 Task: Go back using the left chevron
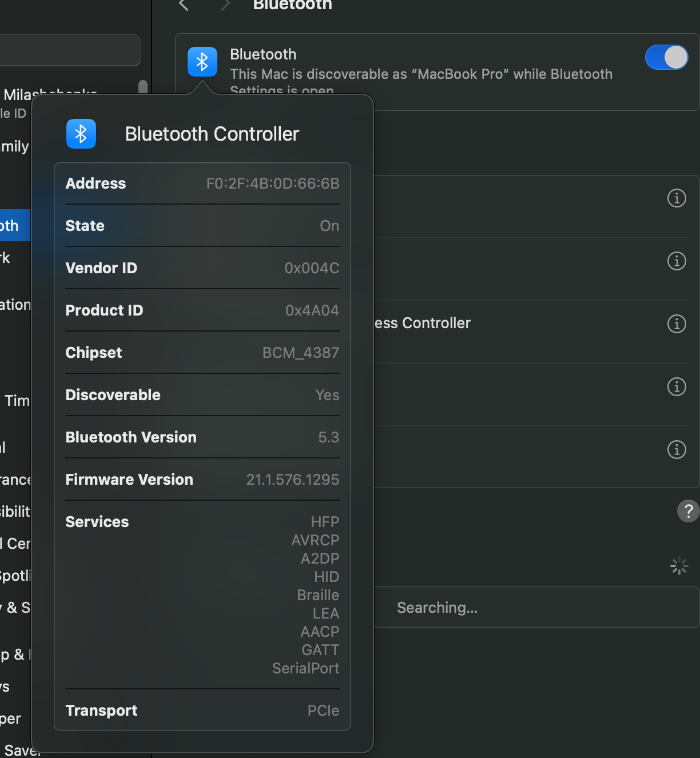(184, 5)
